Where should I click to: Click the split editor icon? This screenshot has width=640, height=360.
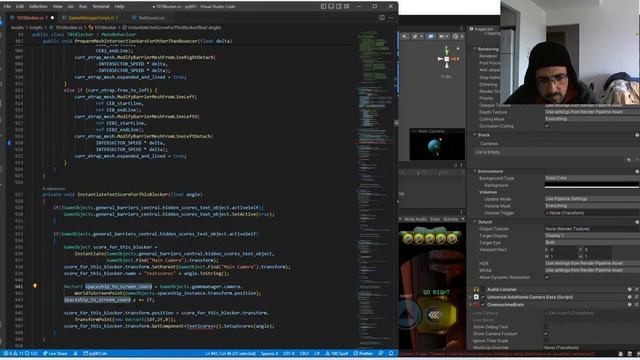click(382, 18)
